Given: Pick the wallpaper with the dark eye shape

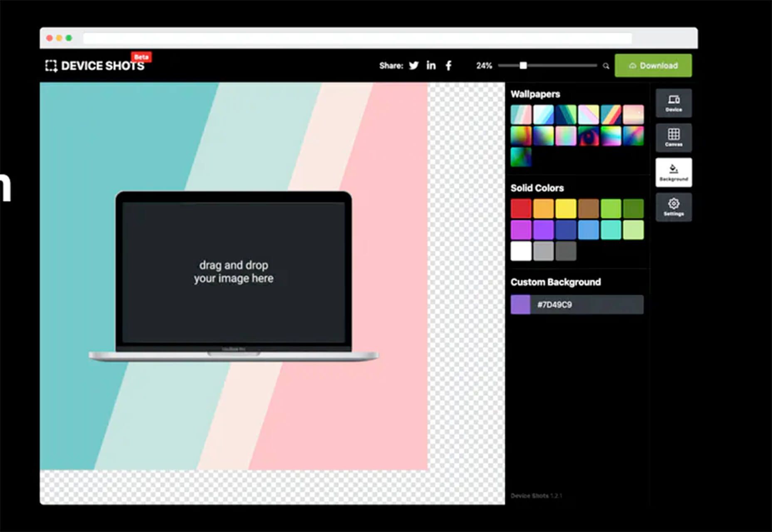Looking at the screenshot, I should (588, 136).
